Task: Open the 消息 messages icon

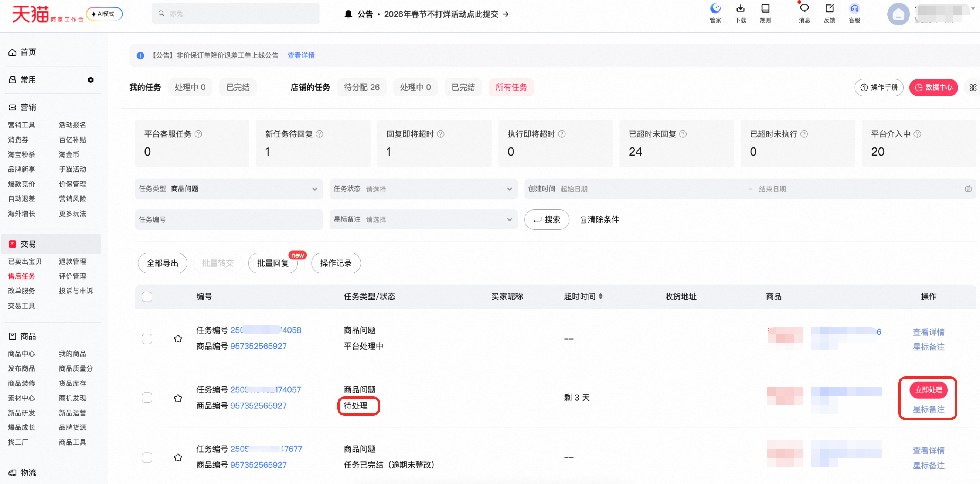Action: 804,13
